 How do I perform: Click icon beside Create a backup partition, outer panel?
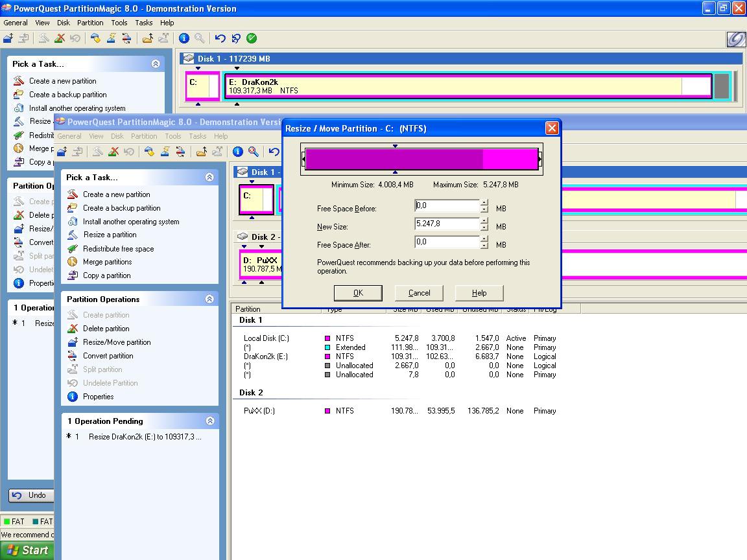(x=19, y=94)
